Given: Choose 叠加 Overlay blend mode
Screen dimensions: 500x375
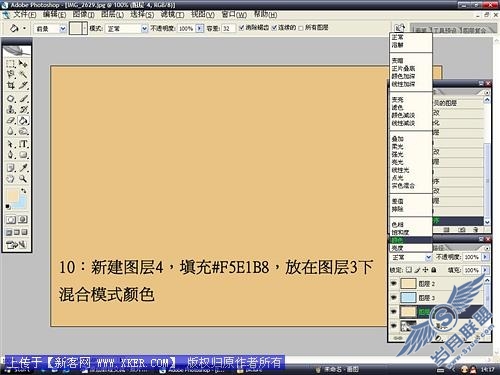Looking at the screenshot, I should 397,139.
